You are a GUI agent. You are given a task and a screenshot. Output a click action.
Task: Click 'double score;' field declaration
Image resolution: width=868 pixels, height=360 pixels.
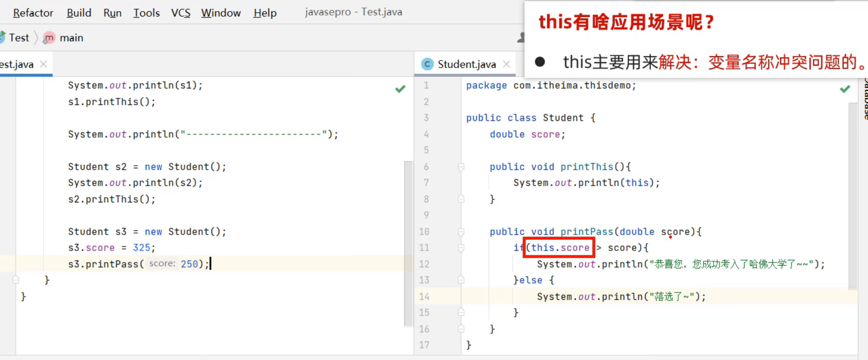pos(527,134)
